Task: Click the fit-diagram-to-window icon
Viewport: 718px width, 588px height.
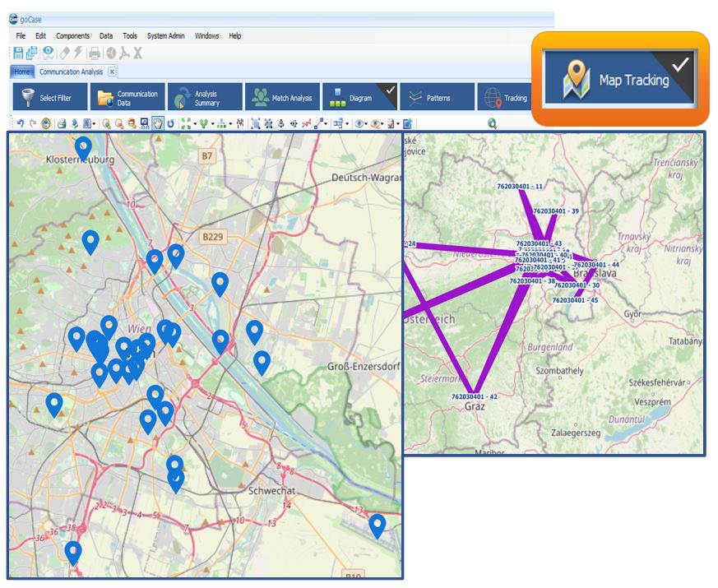Action: pyautogui.click(x=145, y=123)
